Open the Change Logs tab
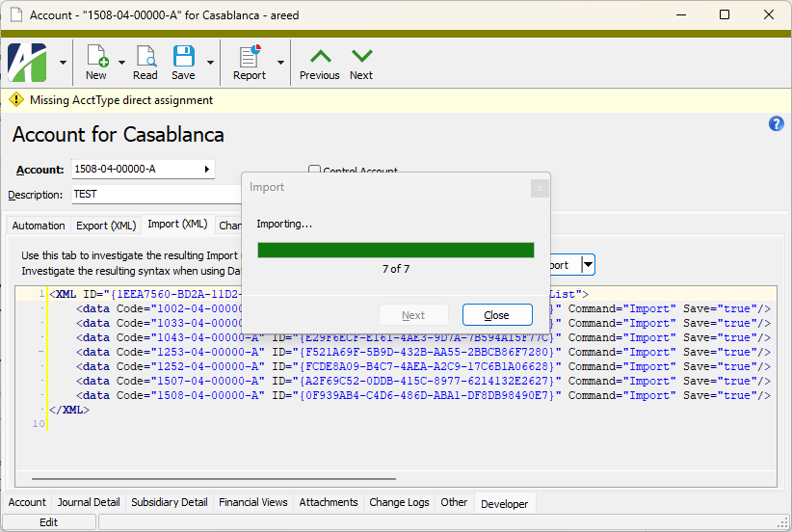 pyautogui.click(x=399, y=502)
